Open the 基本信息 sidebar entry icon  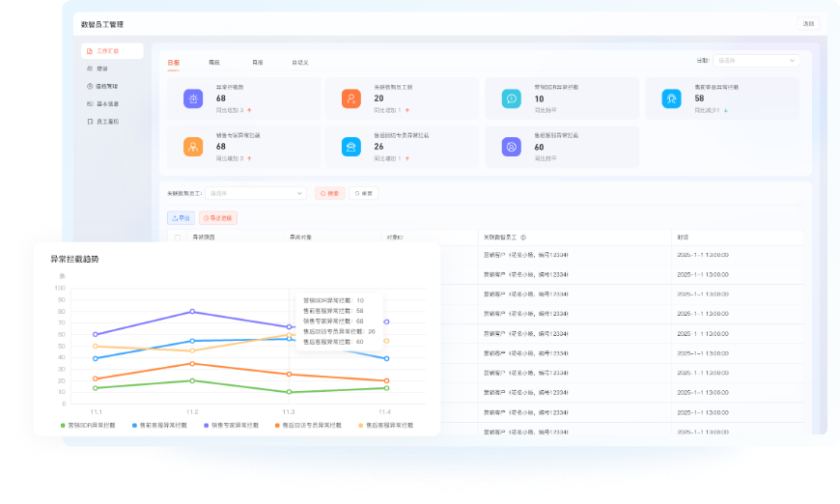point(90,104)
